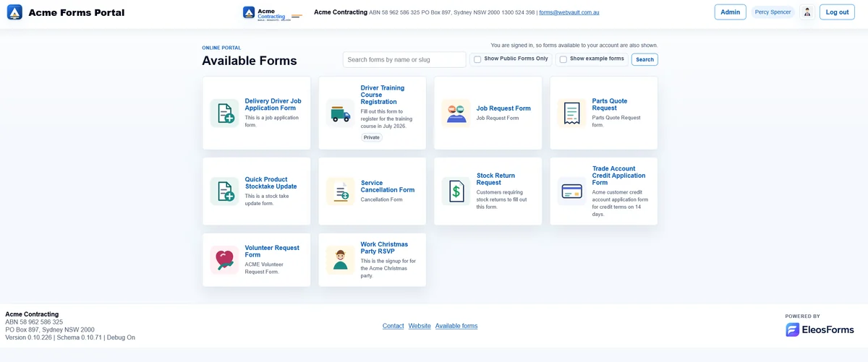This screenshot has width=868, height=362.
Task: Open the Stock Return Request title
Action: point(495,179)
